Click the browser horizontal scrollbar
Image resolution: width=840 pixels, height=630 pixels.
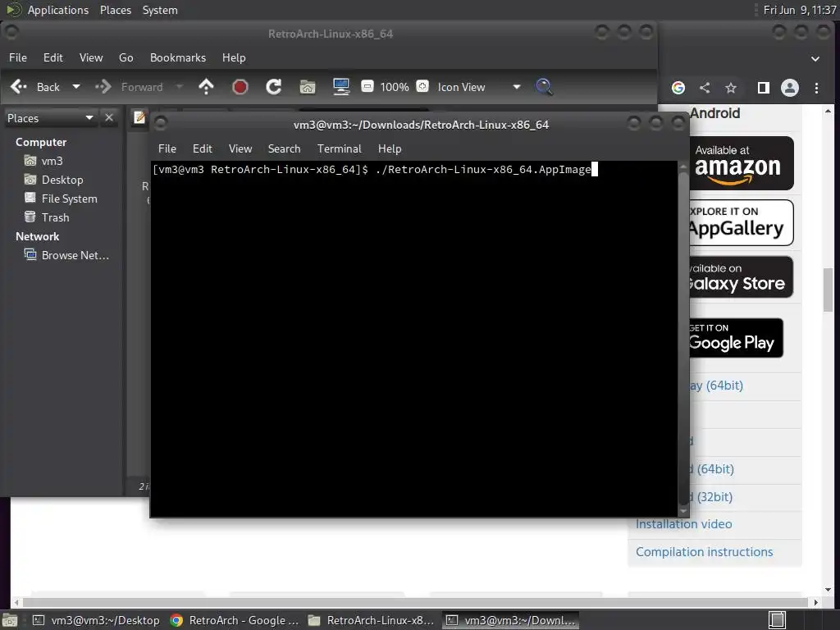[x=415, y=602]
